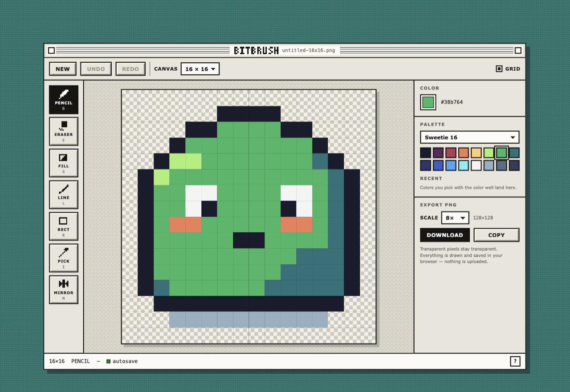Click the Copy button
Screen dimensions: 570x392
(497, 235)
